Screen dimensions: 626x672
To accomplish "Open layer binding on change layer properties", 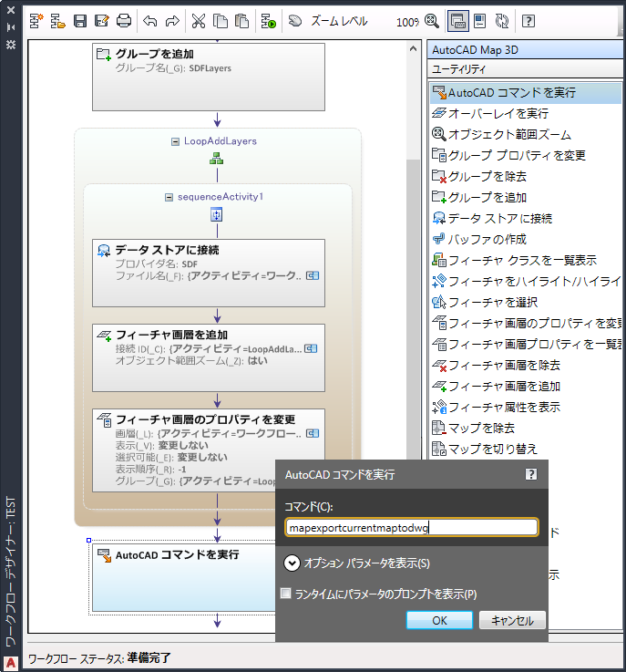I will (x=313, y=433).
